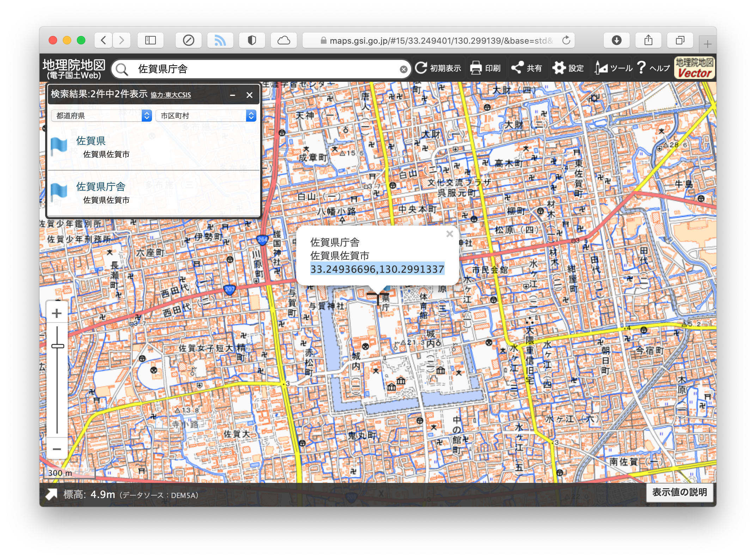Screen dimensions: 756x559
Task: Click the 八幡小路 map label
Action: 336,211
